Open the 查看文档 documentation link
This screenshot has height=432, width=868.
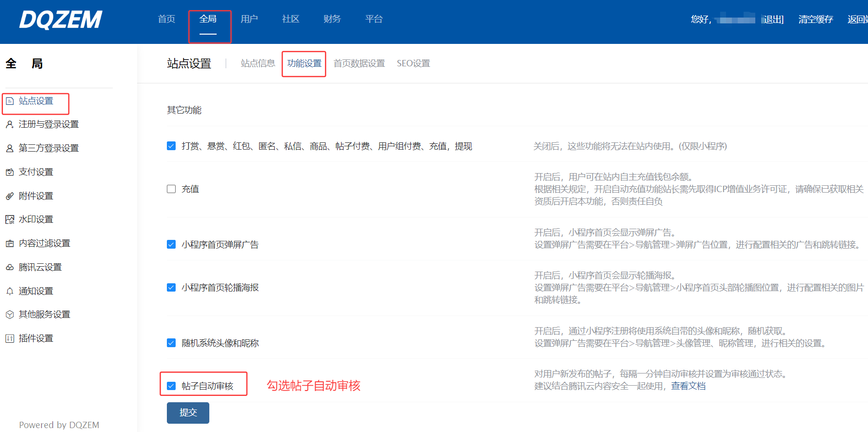(x=688, y=386)
